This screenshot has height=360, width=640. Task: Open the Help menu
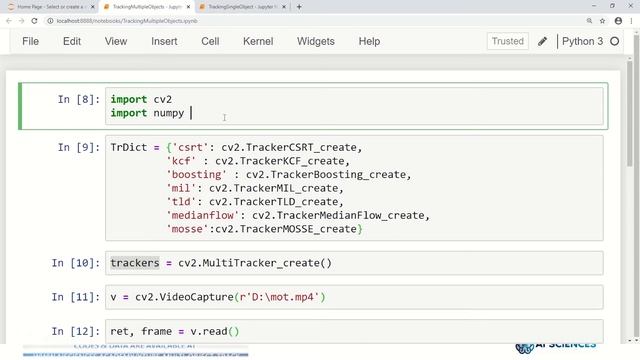pos(369,41)
